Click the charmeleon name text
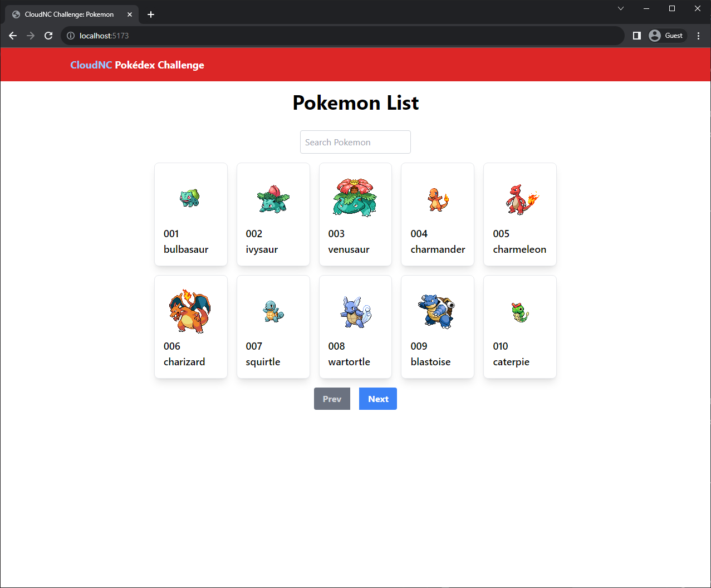711x588 pixels. pos(519,249)
